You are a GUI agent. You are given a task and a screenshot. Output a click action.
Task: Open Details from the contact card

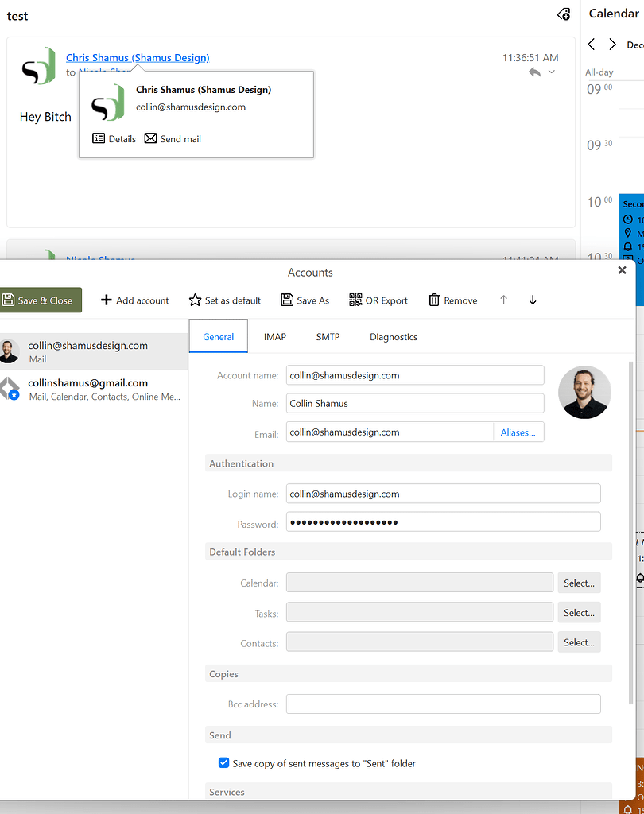coord(114,138)
